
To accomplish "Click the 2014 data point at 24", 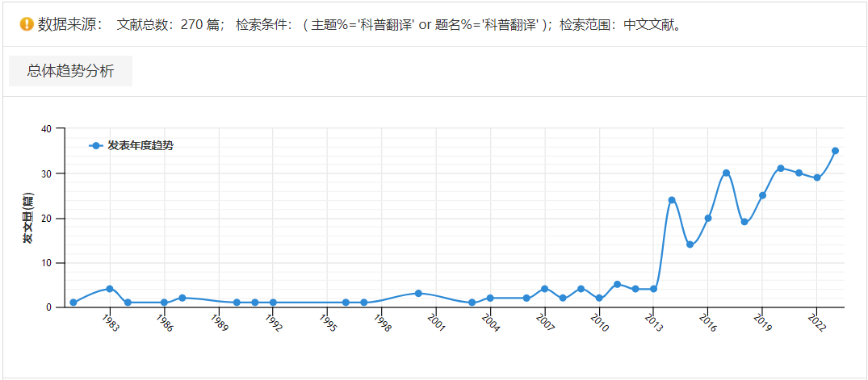I will tap(671, 200).
